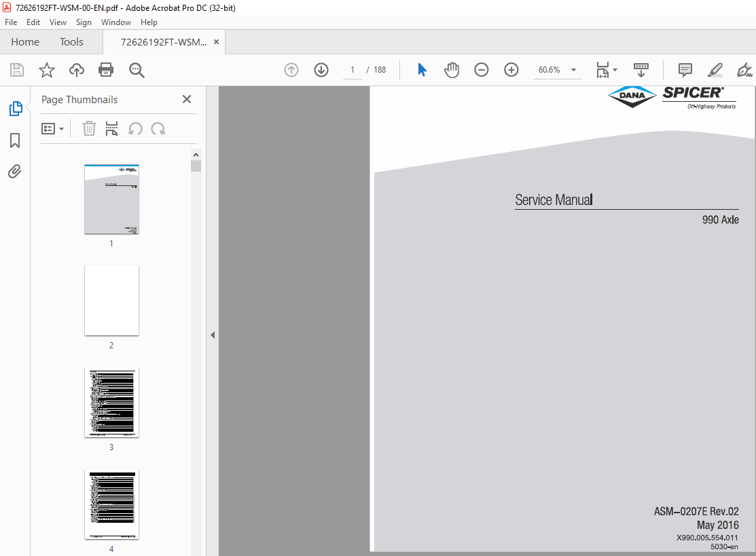
Task: Select page 2 blank thumbnail
Action: click(x=112, y=300)
